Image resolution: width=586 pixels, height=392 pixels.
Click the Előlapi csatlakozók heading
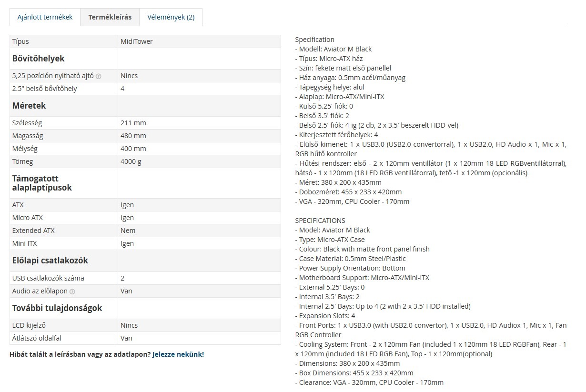click(50, 261)
